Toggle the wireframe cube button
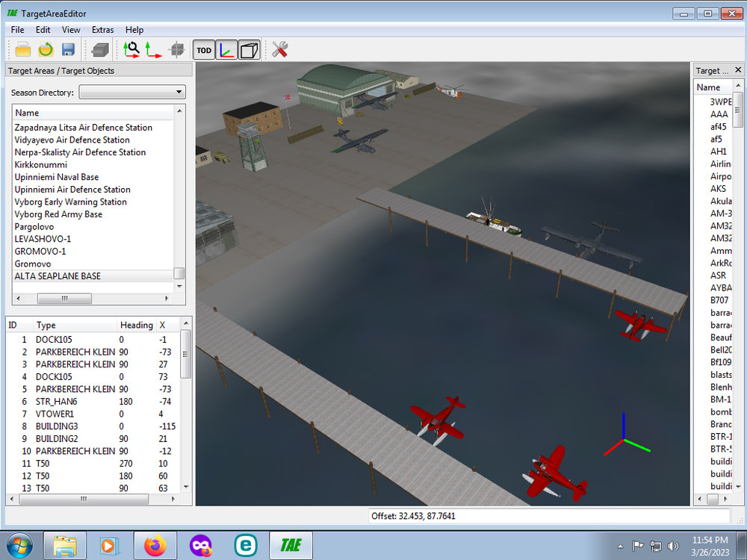Image resolution: width=747 pixels, height=560 pixels. tap(249, 50)
